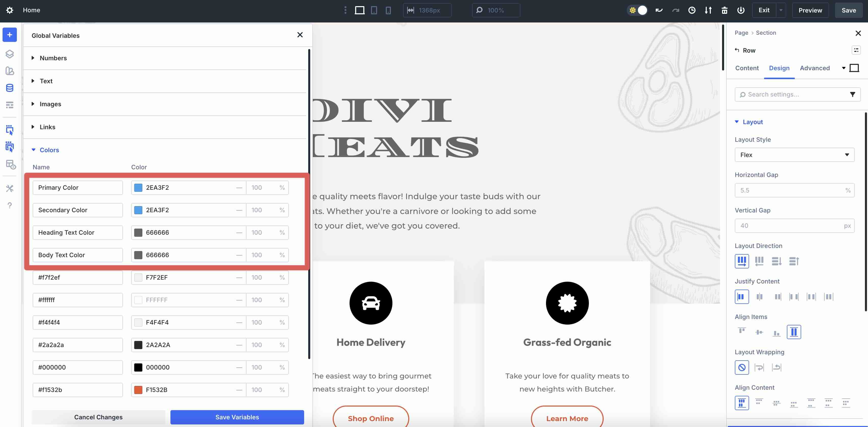Set Align Items to stretch
The height and width of the screenshot is (427, 868).
point(794,331)
